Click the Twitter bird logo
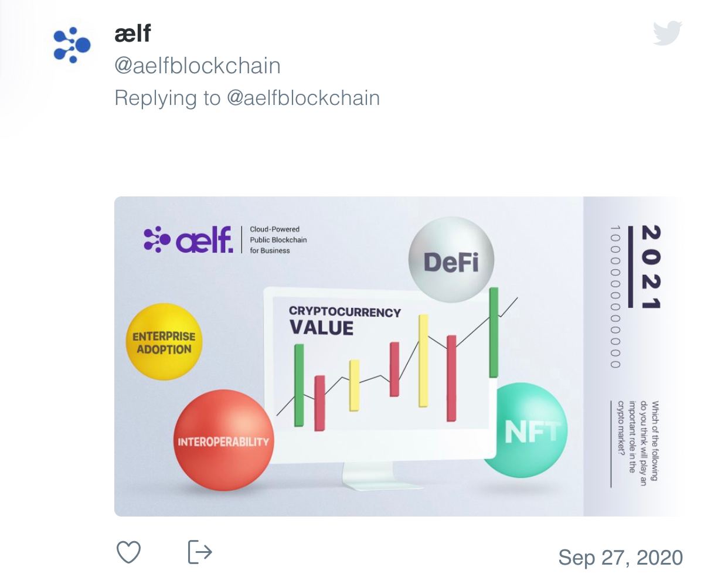 (x=668, y=33)
